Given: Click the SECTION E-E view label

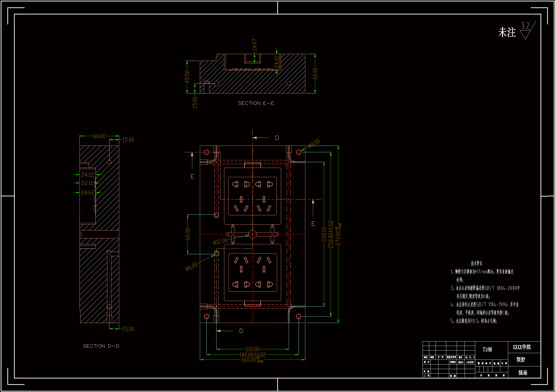Looking at the screenshot, I should [x=256, y=103].
